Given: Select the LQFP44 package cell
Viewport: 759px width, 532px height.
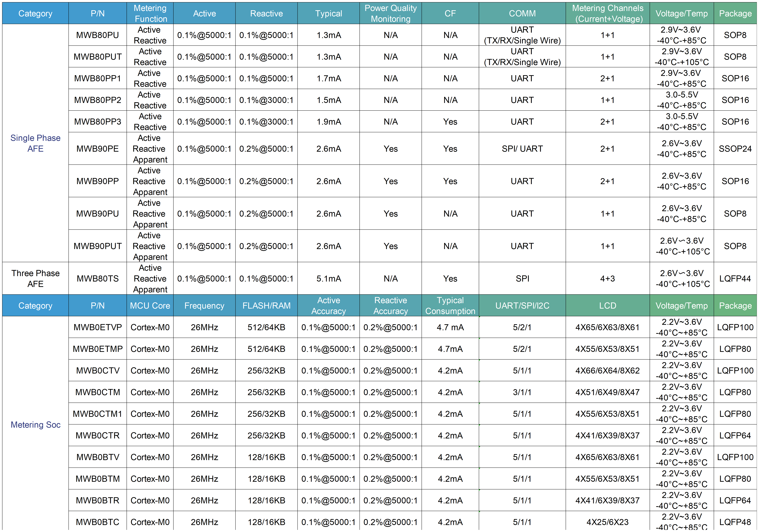Looking at the screenshot, I should coord(735,278).
